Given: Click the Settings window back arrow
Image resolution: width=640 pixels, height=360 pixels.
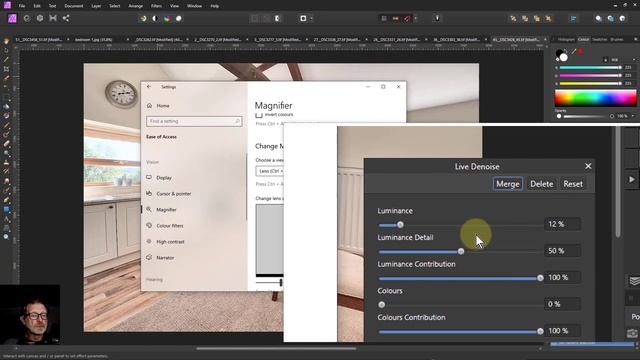Looking at the screenshot, I should point(149,87).
